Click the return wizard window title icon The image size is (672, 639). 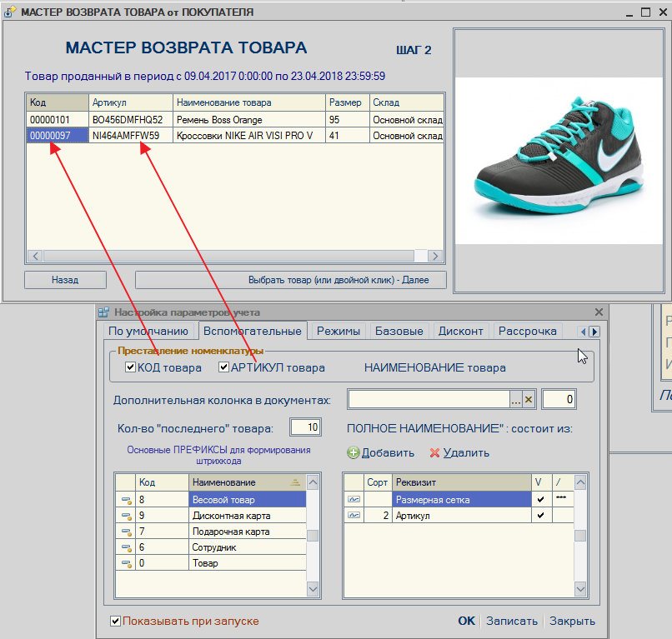(x=9, y=12)
